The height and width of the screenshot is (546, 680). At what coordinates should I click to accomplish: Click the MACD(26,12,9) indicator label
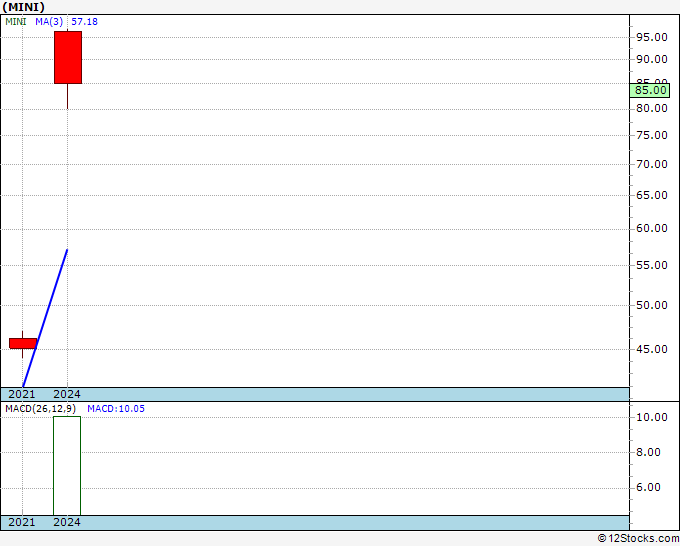(41, 409)
